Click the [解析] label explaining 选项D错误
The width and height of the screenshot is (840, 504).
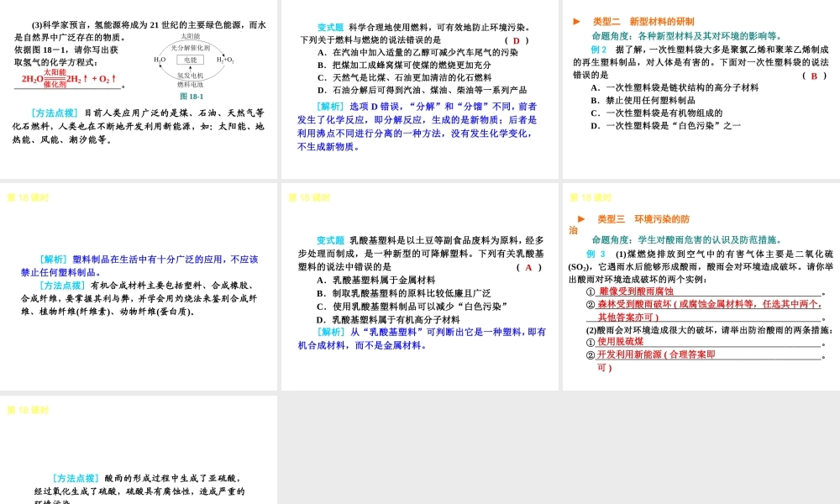[x=330, y=107]
